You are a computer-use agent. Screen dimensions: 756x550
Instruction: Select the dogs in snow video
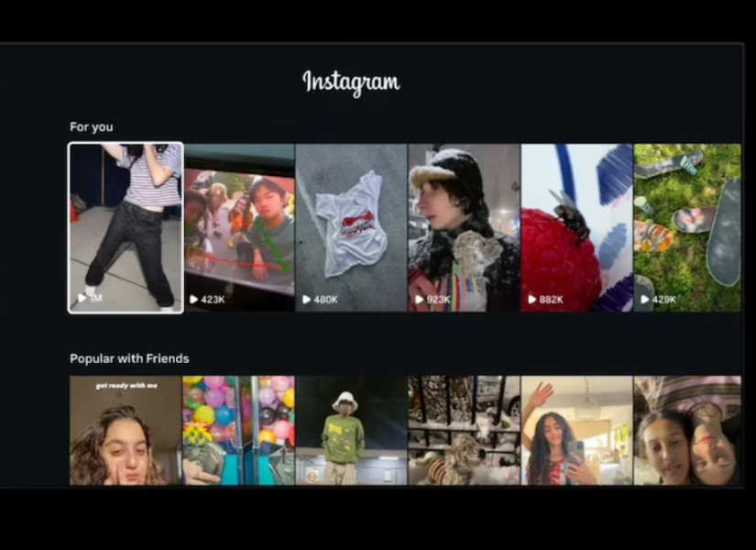click(x=465, y=431)
